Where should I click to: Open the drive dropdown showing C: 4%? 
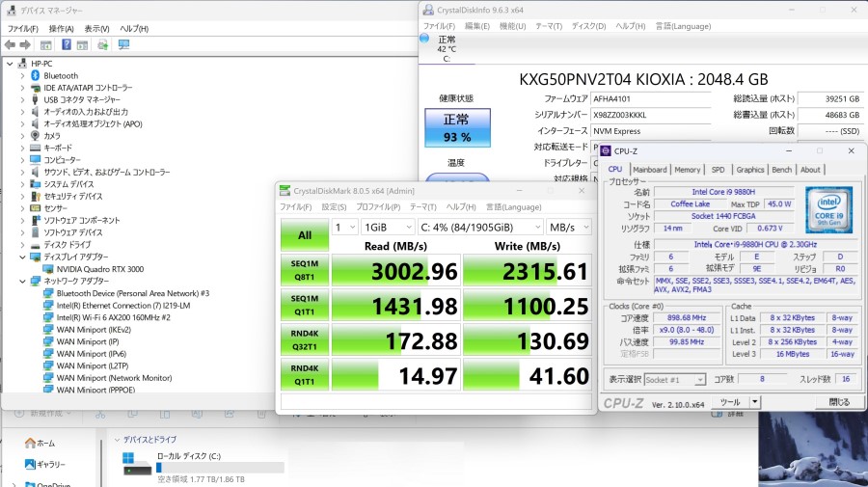tap(480, 228)
